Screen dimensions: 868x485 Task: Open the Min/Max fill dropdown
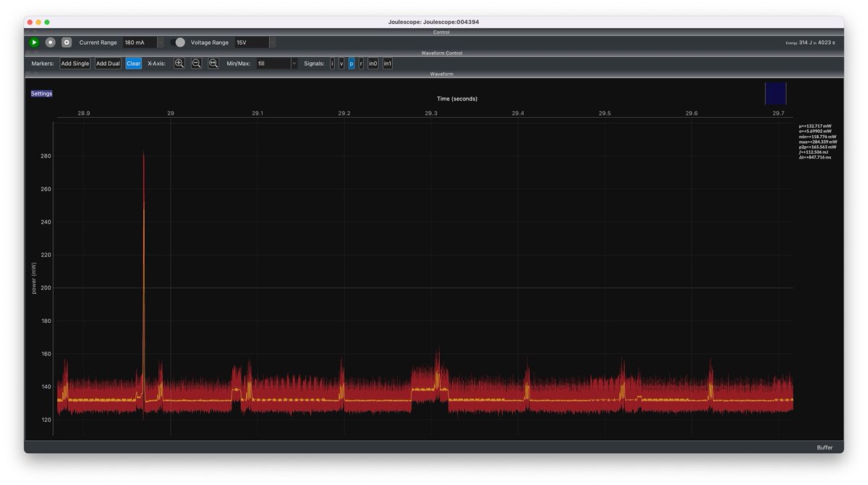pos(277,64)
